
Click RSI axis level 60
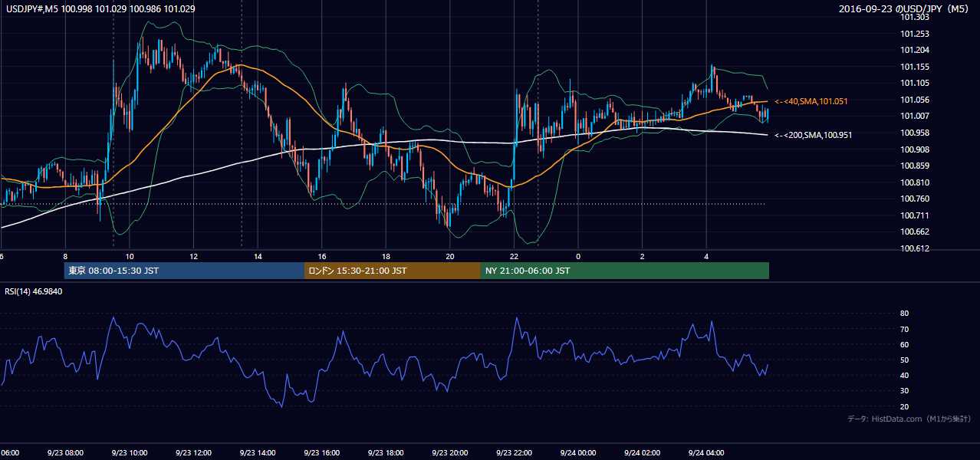[x=905, y=344]
